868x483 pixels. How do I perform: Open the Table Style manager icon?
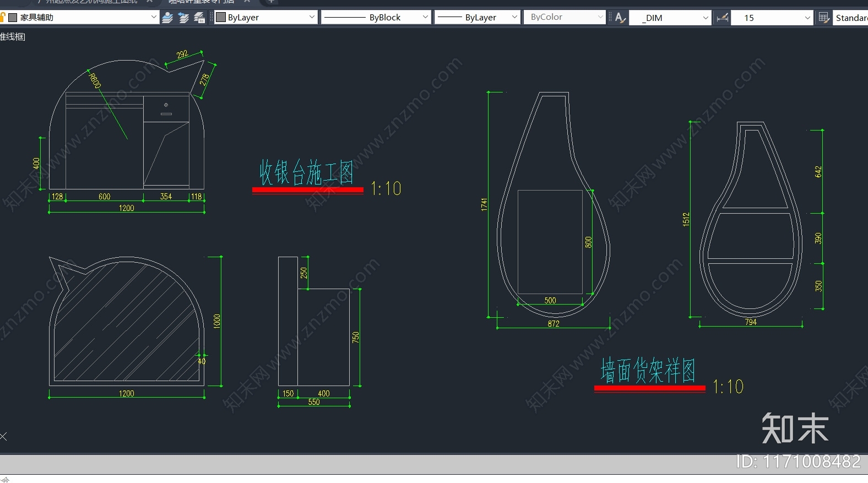(x=824, y=18)
